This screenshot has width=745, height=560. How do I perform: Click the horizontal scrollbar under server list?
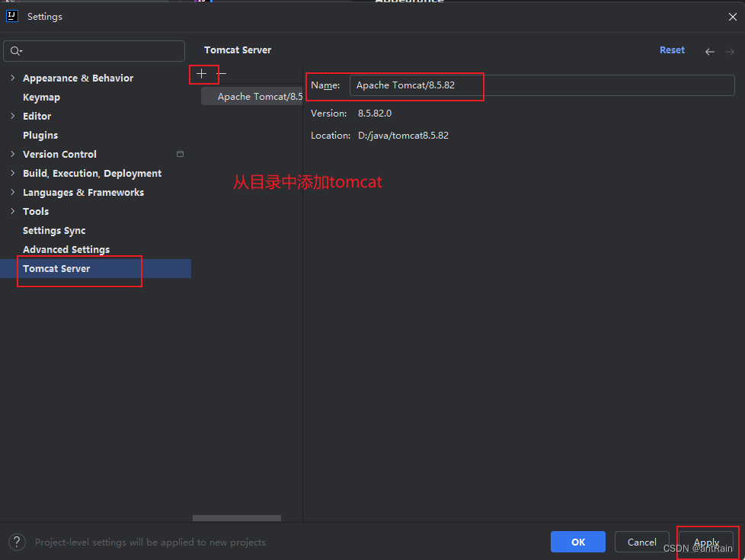pos(237,518)
